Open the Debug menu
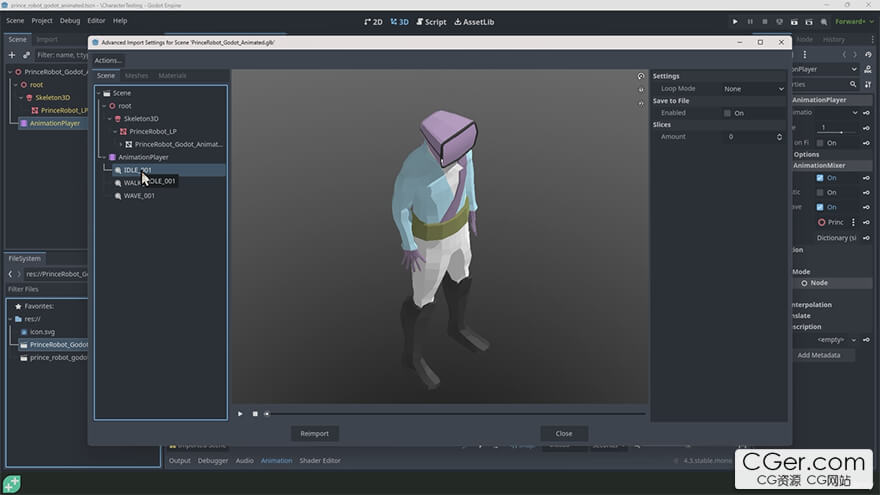The height and width of the screenshot is (495, 880). click(x=70, y=21)
